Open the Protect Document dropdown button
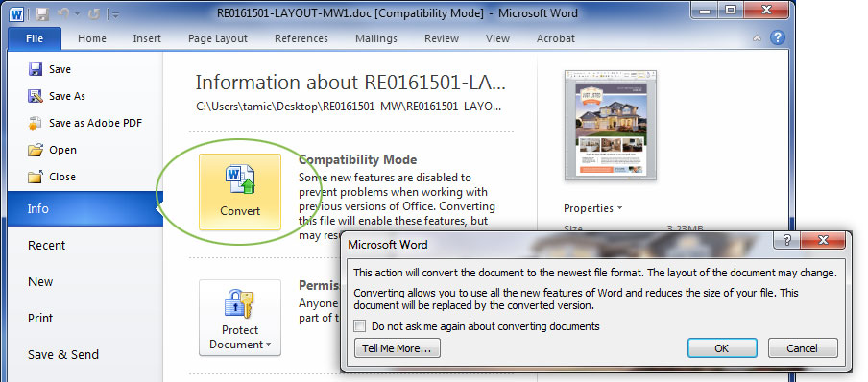The height and width of the screenshot is (382, 868). [240, 318]
